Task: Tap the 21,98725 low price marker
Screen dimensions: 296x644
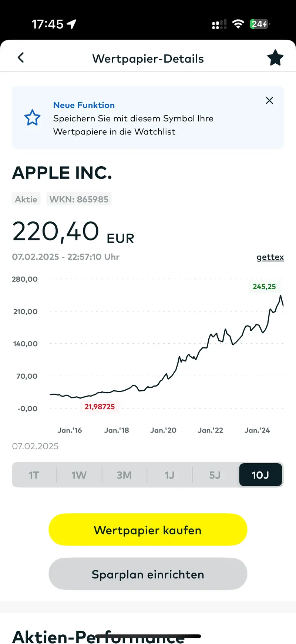Action: 100,407
